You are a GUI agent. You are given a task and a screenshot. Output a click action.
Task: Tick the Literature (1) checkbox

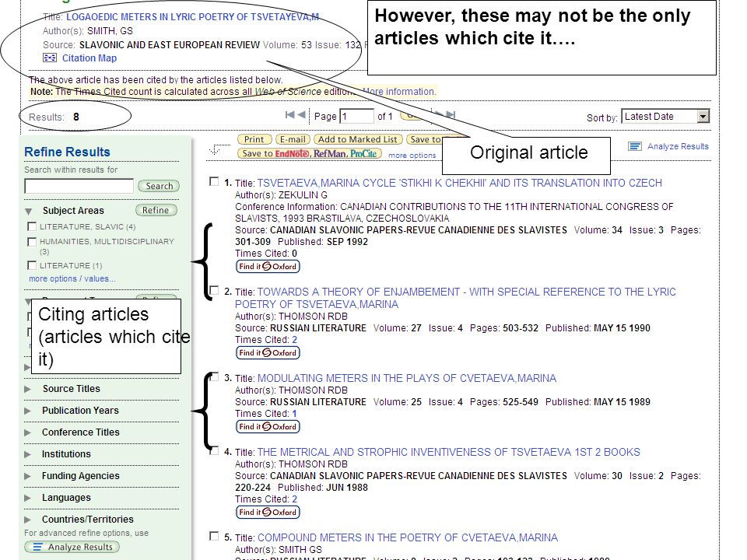[32, 265]
